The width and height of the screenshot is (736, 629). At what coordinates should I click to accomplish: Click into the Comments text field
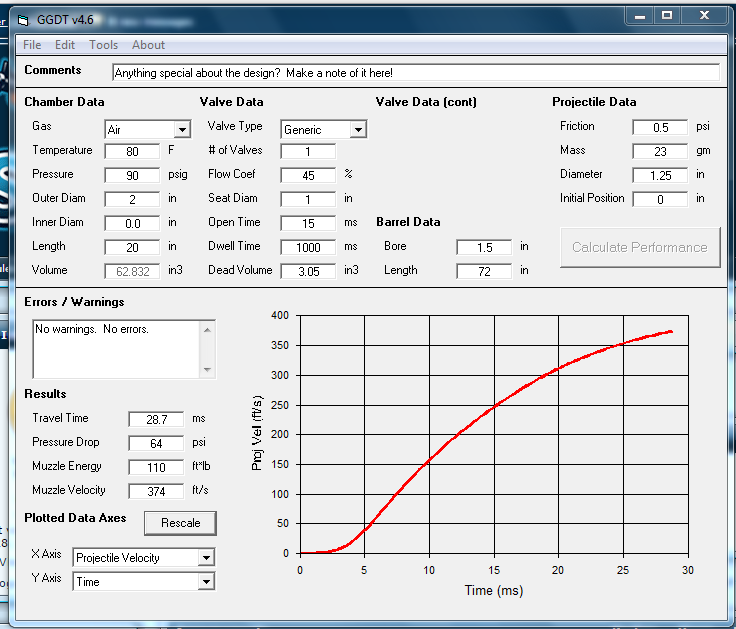pos(415,73)
